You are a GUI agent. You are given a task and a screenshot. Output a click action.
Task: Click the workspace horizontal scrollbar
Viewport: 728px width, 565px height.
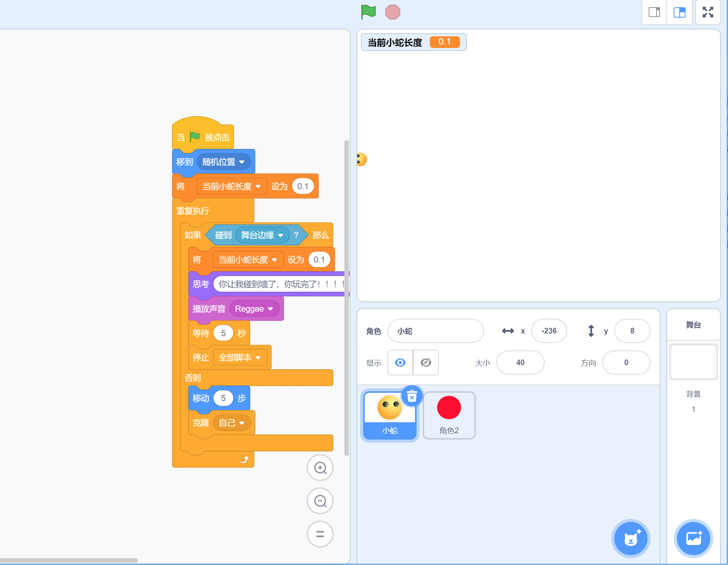pyautogui.click(x=69, y=560)
